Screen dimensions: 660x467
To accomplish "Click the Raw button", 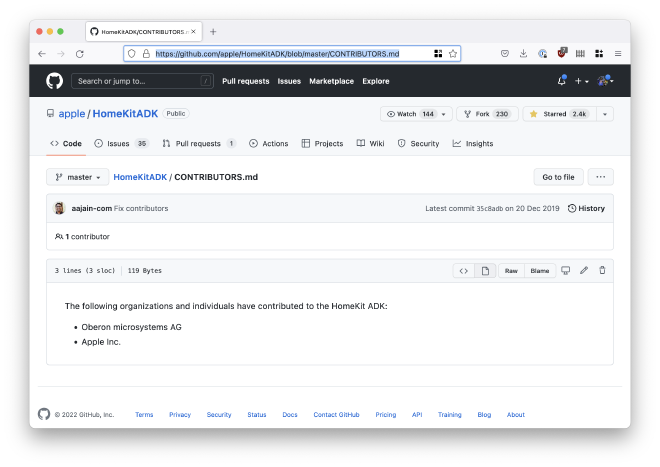I will pyautogui.click(x=511, y=270).
